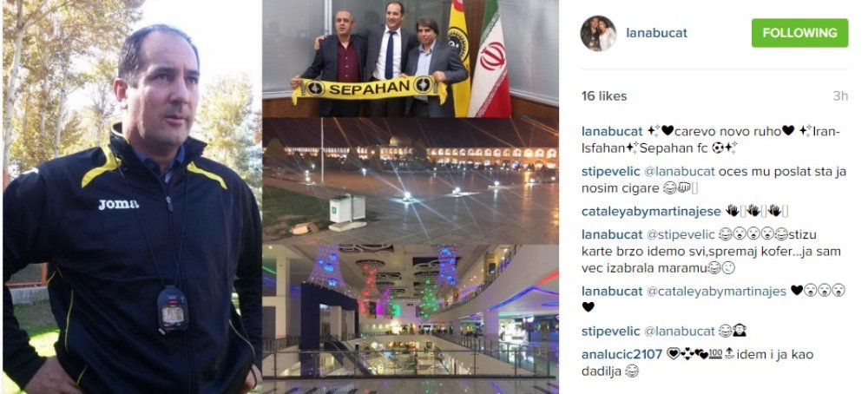Click the laughing emoji after 'idem i ja kao dadilja'

(x=631, y=371)
